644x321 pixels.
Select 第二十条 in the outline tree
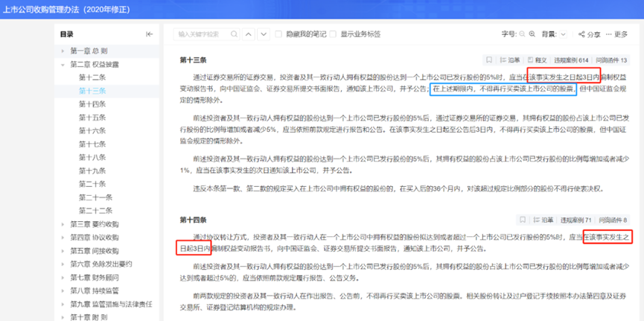coord(92,184)
